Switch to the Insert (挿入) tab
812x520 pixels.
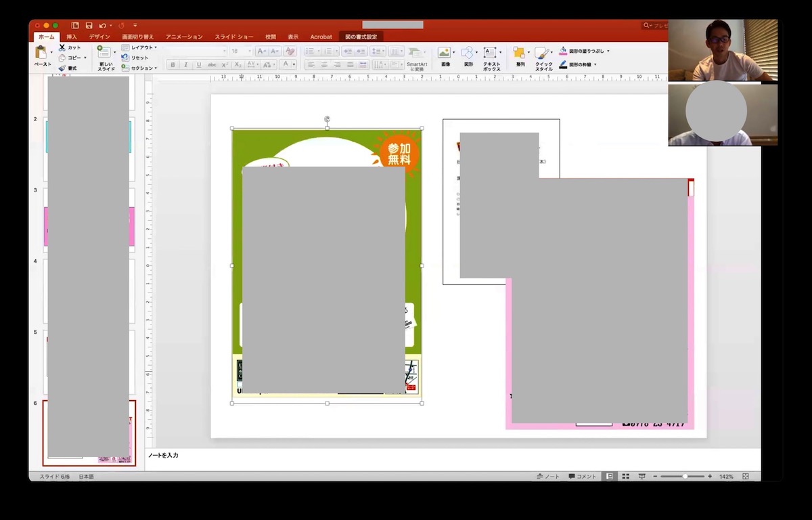click(x=72, y=37)
